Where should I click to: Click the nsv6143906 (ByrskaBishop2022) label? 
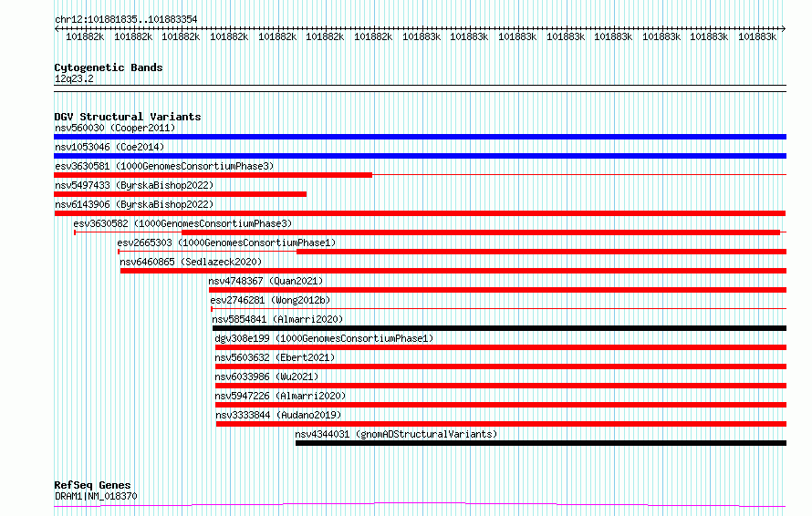coord(134,204)
